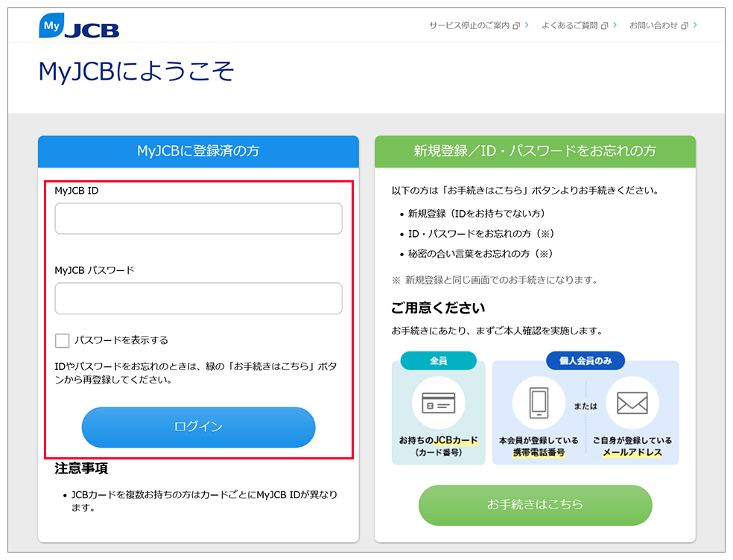Open the お問い合わせ link
Screen dimensions: 733x560
[x=653, y=25]
